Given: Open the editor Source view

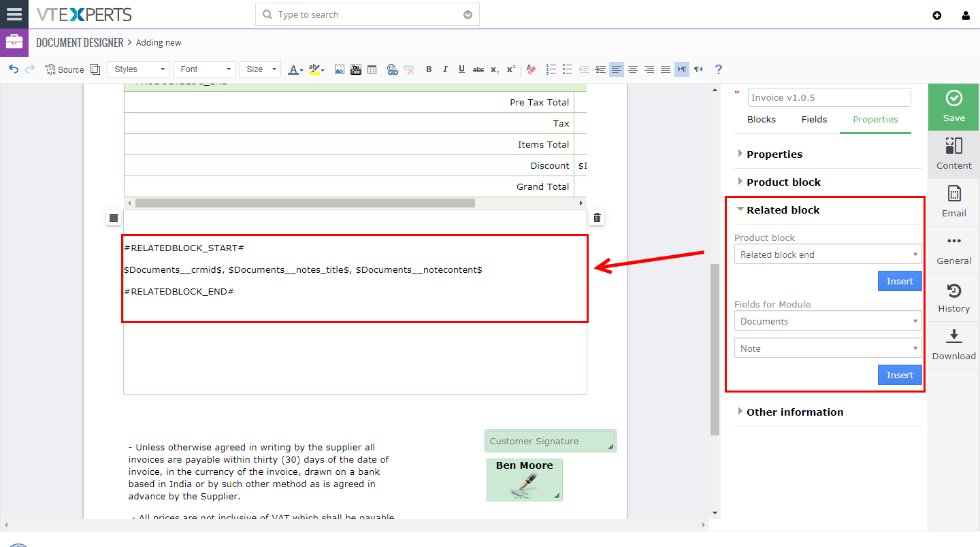Looking at the screenshot, I should point(64,69).
